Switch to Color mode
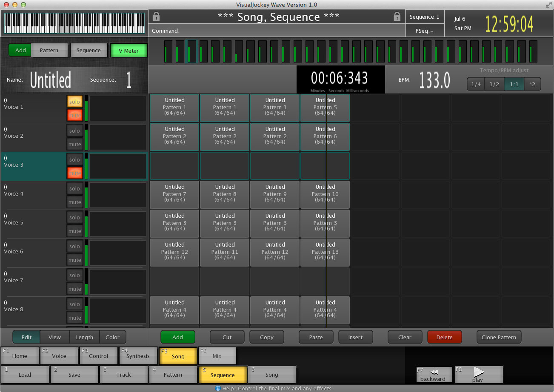Screen dimensions: 554x392 click(113, 337)
